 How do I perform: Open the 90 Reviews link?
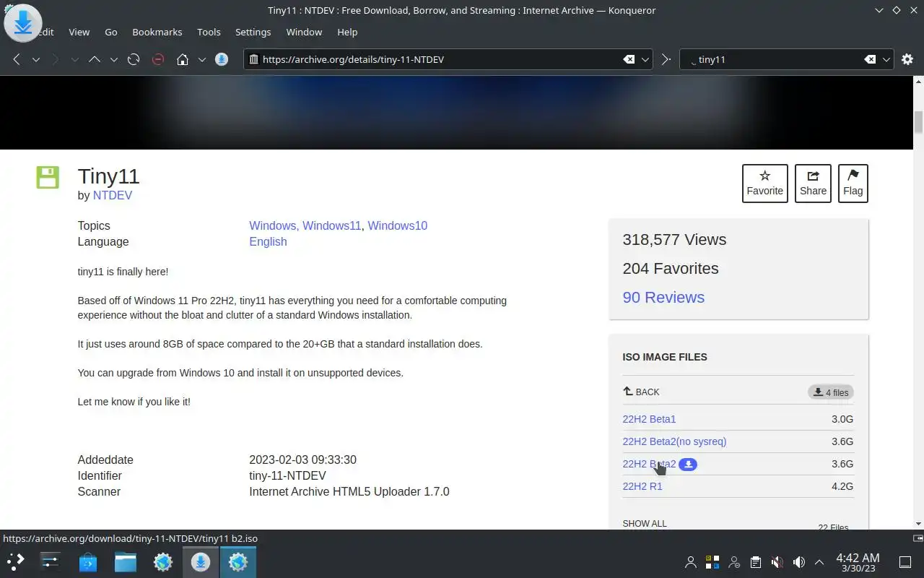pyautogui.click(x=663, y=297)
